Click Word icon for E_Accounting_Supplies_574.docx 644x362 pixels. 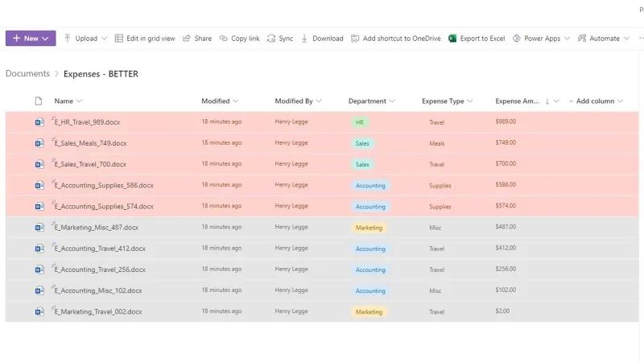point(39,206)
